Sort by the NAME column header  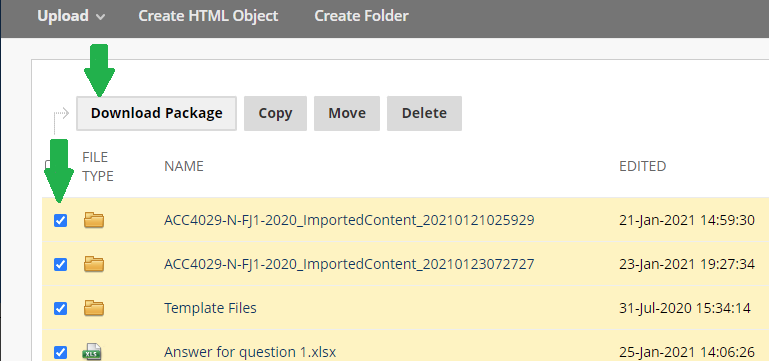click(184, 166)
